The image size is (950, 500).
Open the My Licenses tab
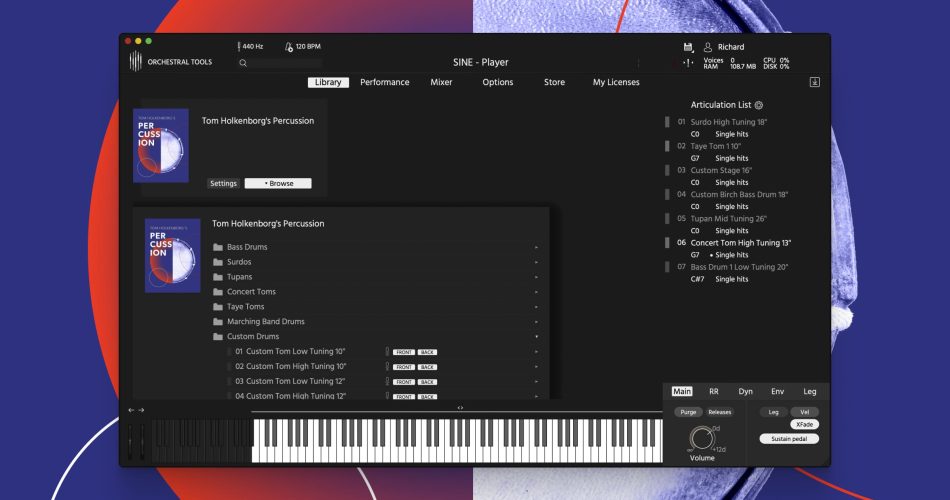pyautogui.click(x=616, y=82)
